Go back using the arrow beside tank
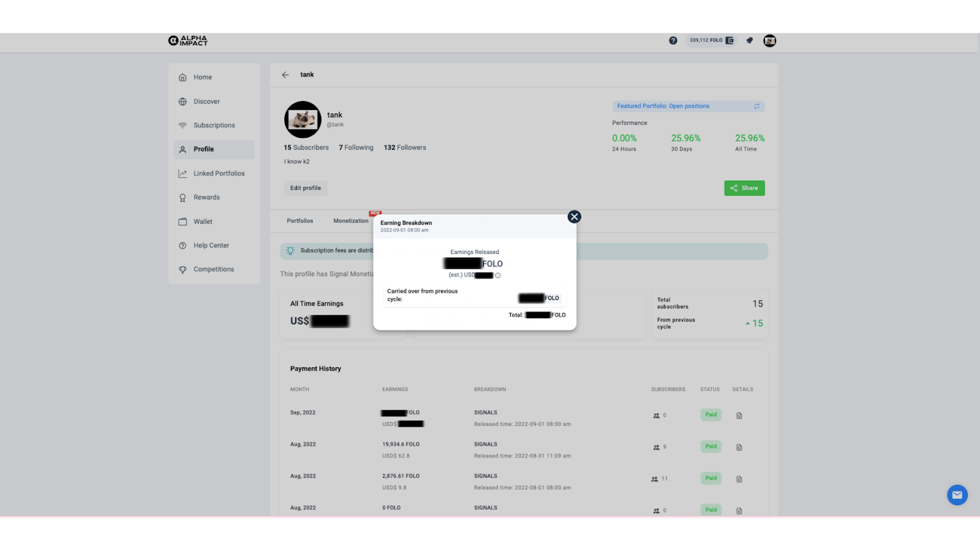 [285, 75]
